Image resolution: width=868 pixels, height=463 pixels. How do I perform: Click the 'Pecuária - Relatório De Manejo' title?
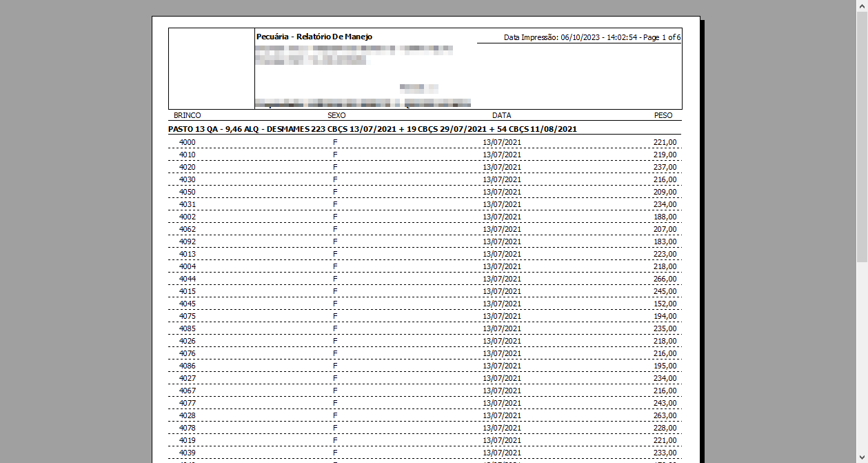[314, 37]
